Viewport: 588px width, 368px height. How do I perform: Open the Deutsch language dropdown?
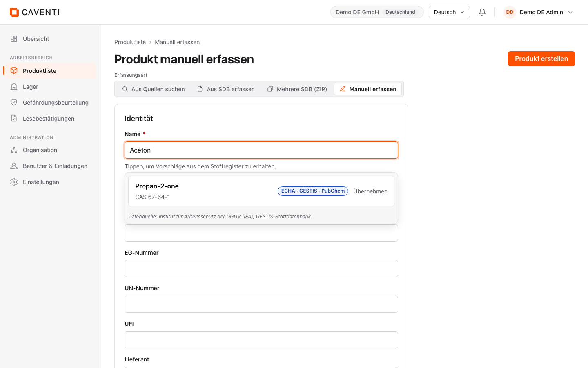tap(449, 12)
